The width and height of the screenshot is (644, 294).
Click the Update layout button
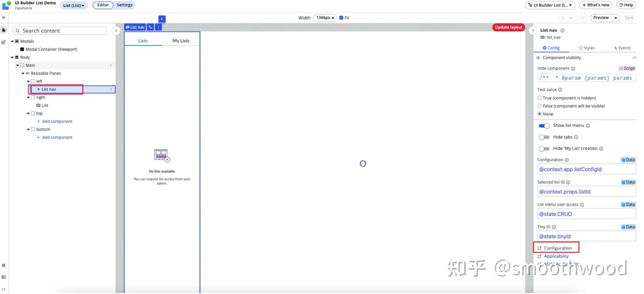[509, 27]
